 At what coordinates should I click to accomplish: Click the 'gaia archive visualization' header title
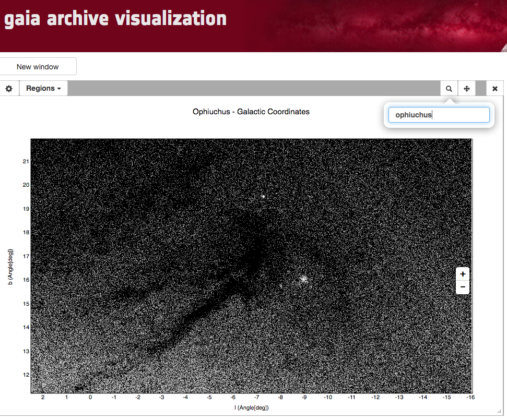[115, 19]
